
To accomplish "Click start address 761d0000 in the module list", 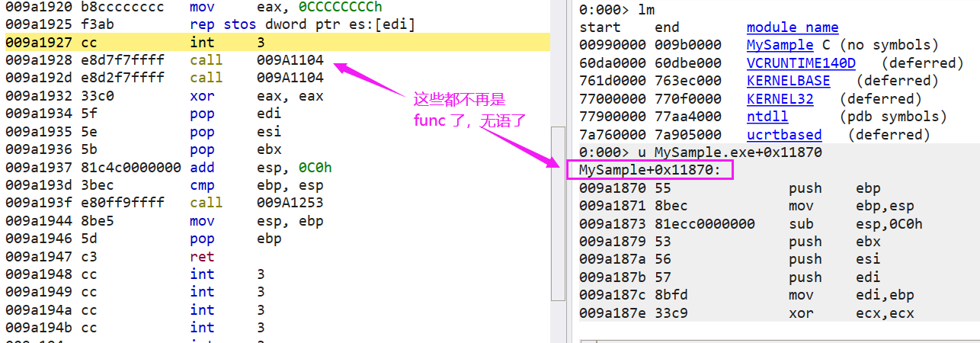I will point(613,81).
